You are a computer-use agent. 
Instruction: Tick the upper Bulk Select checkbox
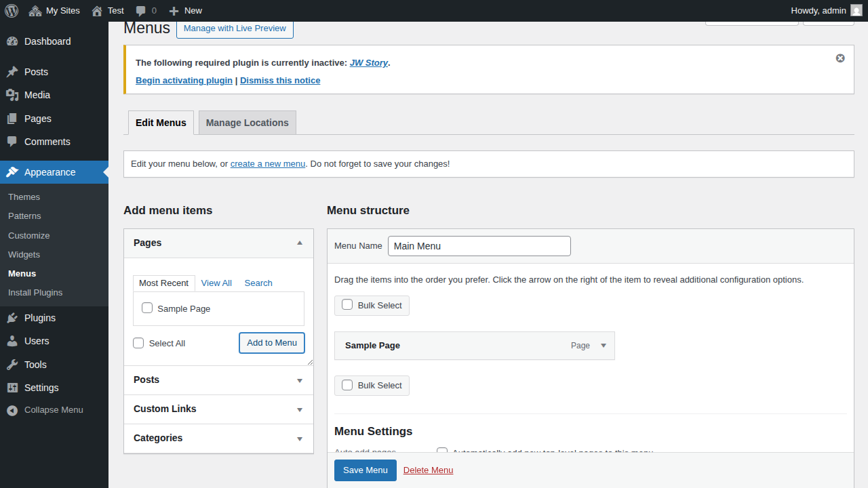coord(347,305)
